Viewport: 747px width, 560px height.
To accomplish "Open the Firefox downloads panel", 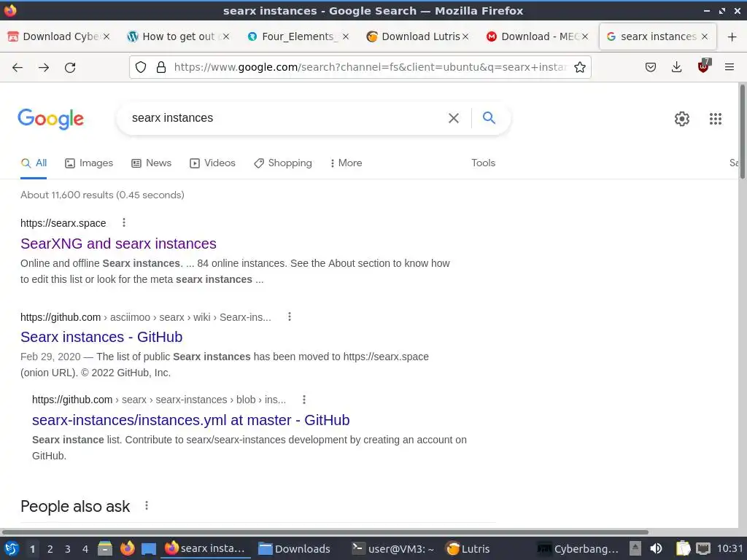I will tap(676, 67).
